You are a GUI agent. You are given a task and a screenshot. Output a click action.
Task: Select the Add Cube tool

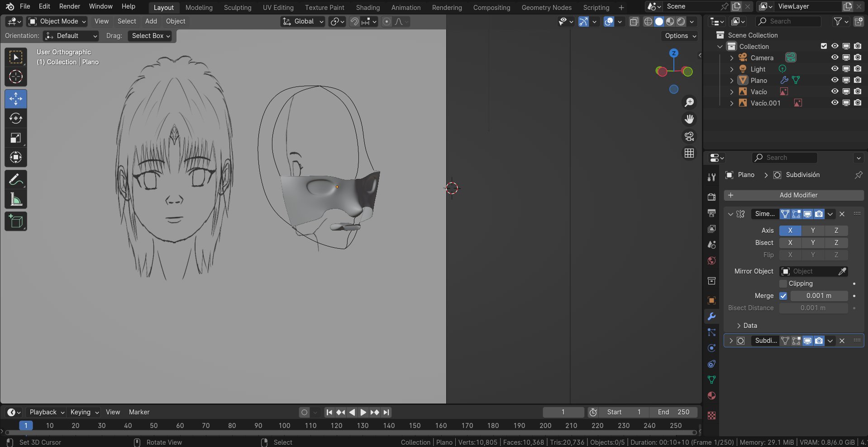(16, 221)
